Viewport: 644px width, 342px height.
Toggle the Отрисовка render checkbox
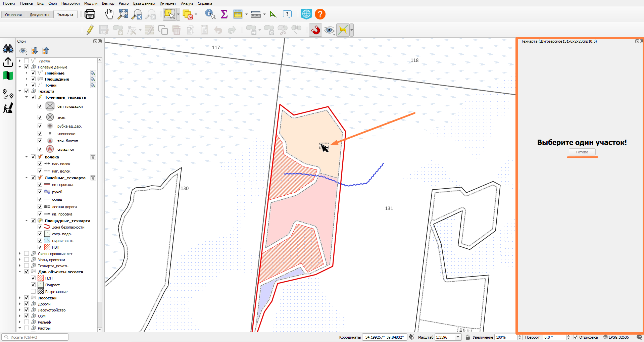pos(576,337)
